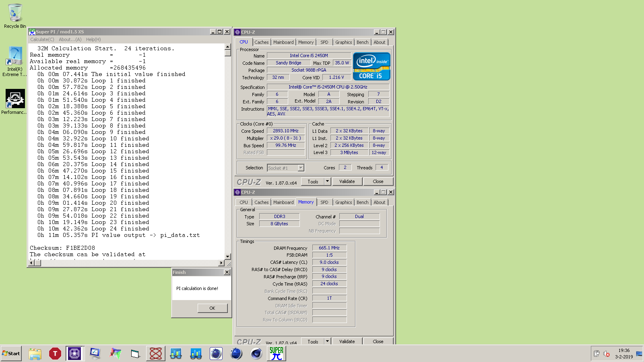Screen dimensions: 644x362
Task: Click Close button in top CPU-Z window
Action: pos(378,181)
